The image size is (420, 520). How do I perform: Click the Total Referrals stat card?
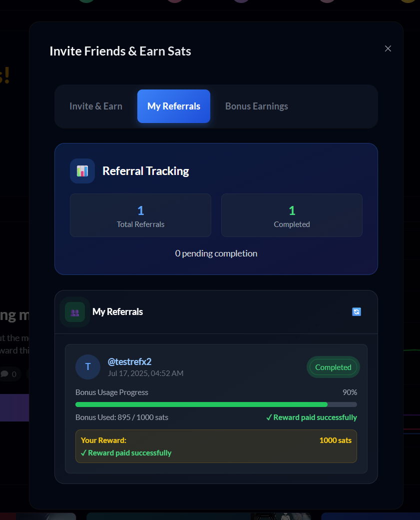coord(140,215)
